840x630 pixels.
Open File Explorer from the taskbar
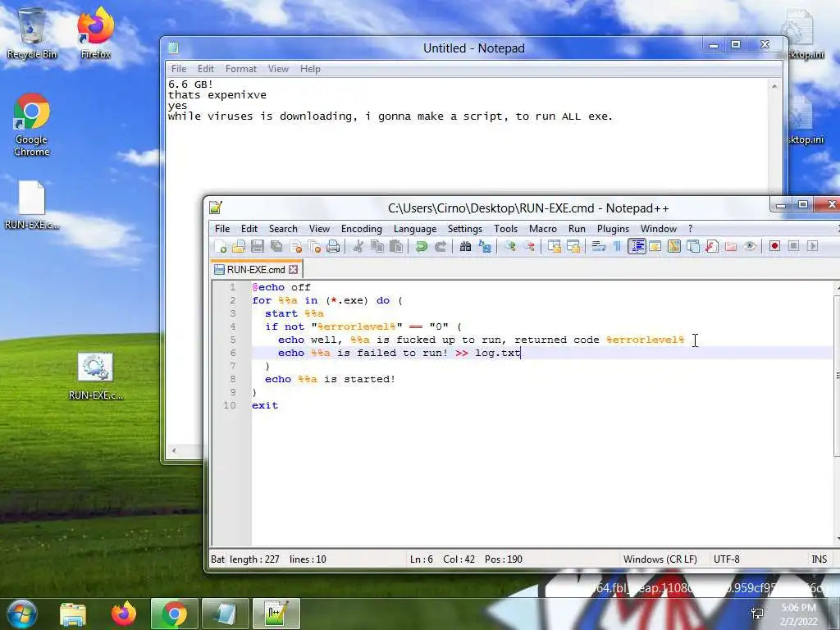[73, 614]
